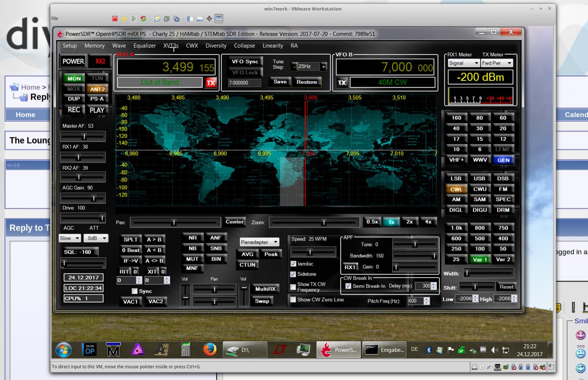Switch to the PowerSDR taskbar button
Screen dimensions: 588x380
[x=339, y=350]
